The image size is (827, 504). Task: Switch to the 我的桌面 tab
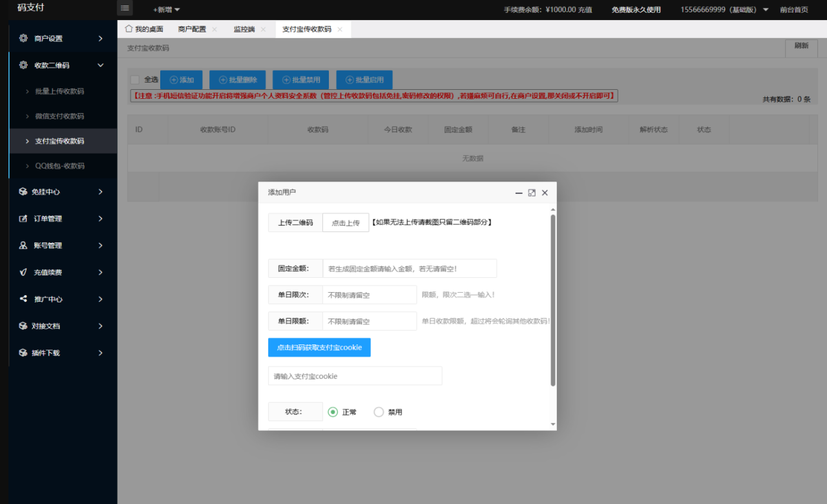144,29
